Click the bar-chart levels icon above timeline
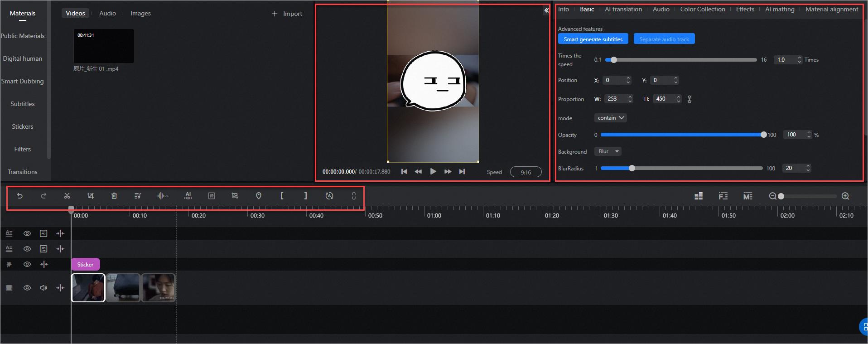Image resolution: width=868 pixels, height=344 pixels. (x=699, y=196)
